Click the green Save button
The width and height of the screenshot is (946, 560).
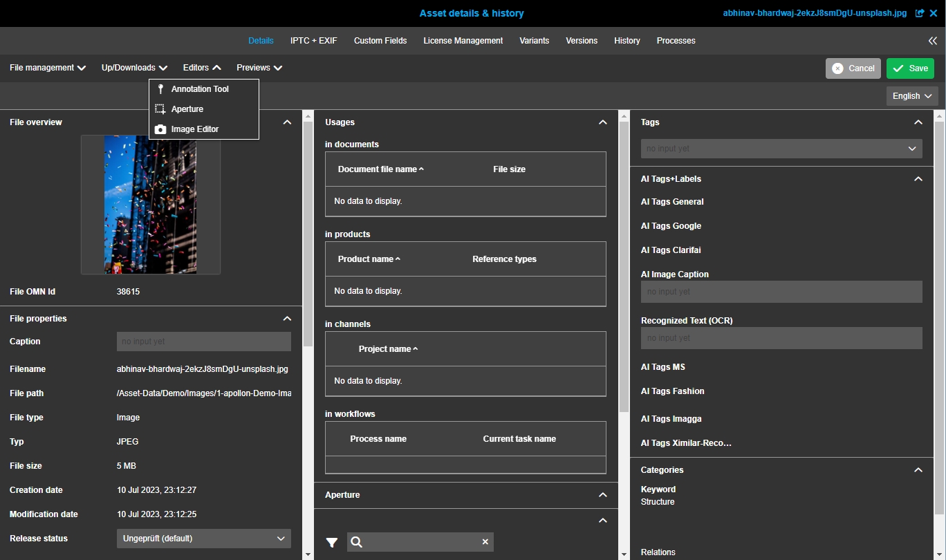click(x=910, y=68)
